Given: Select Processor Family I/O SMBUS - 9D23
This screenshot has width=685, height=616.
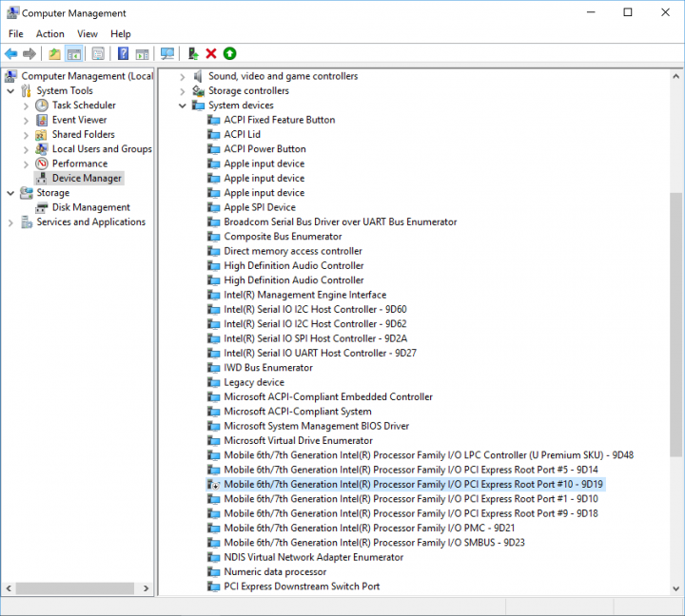Looking at the screenshot, I should tap(375, 542).
